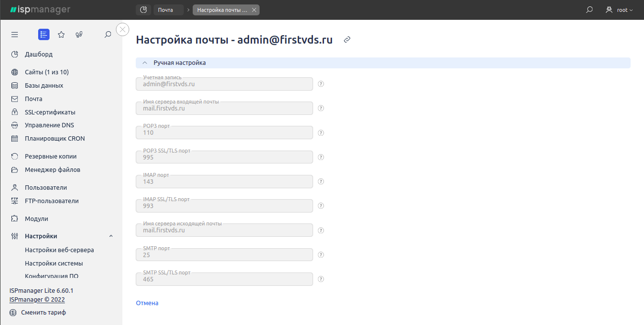Click the Учетная запись field
Image resolution: width=644 pixels, height=325 pixels.
(x=224, y=84)
